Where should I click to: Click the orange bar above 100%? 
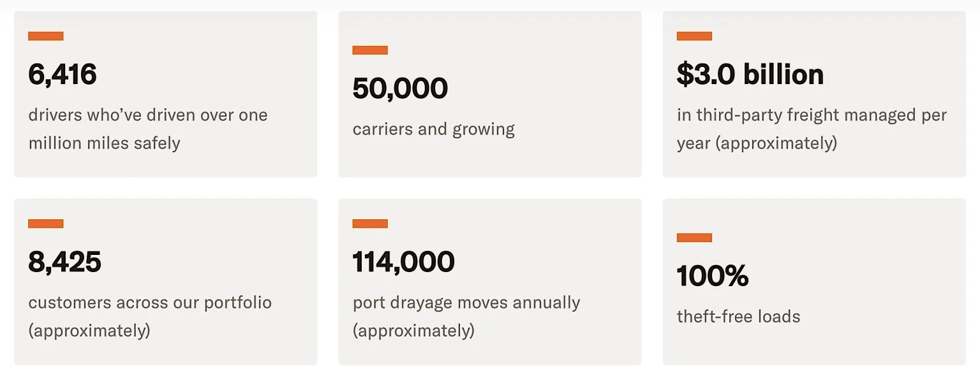point(694,238)
